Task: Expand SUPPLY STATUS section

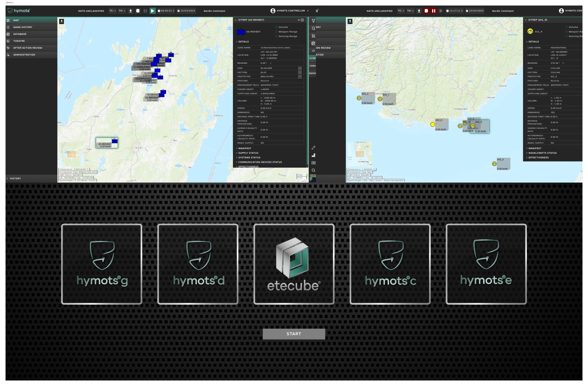Action: pyautogui.click(x=247, y=153)
